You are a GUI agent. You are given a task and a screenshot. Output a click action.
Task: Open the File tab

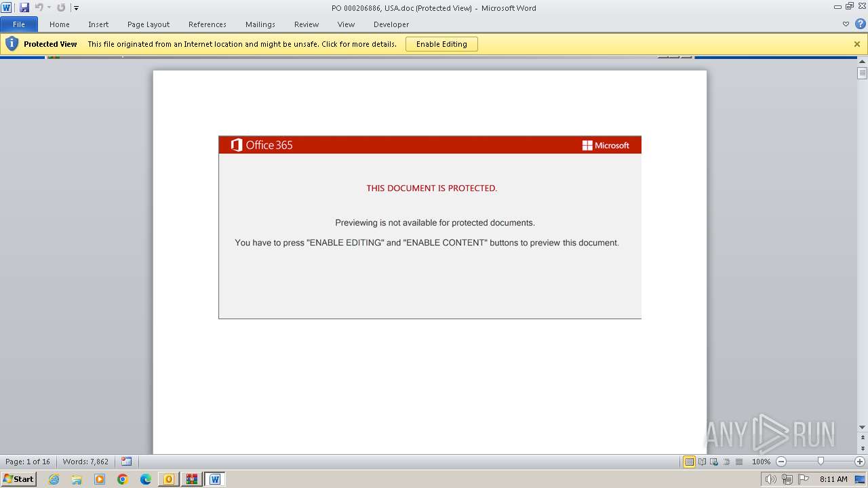[19, 24]
